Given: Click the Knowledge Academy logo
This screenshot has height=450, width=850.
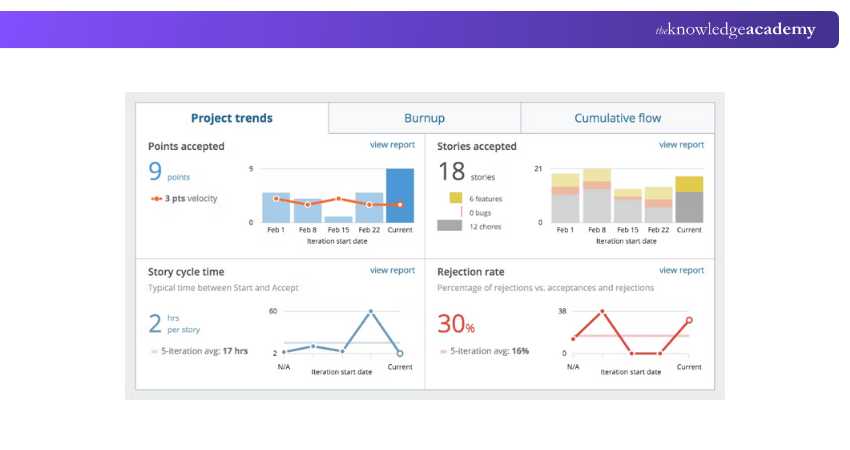Looking at the screenshot, I should 735,29.
